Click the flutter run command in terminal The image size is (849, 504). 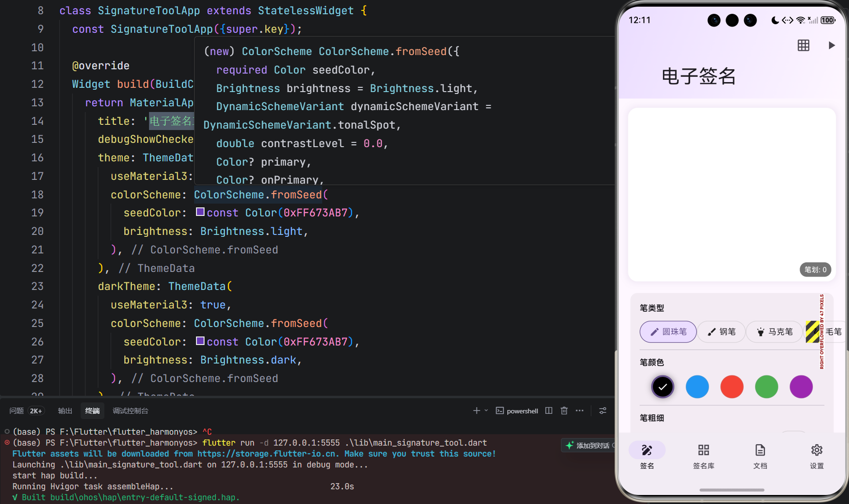coord(345,443)
